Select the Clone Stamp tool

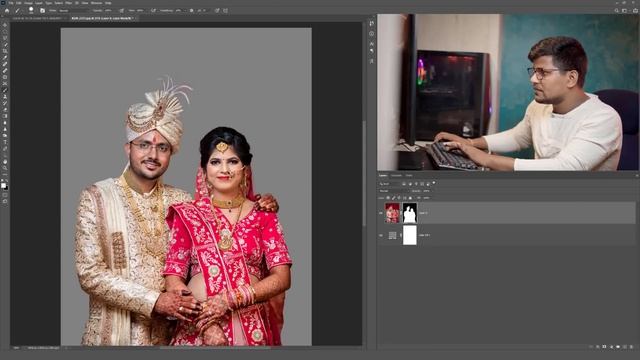click(x=5, y=96)
